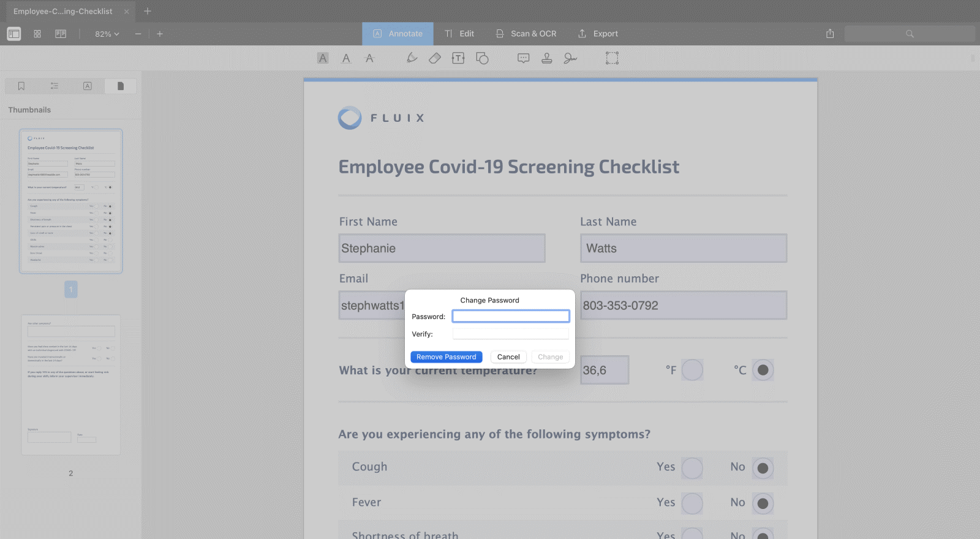This screenshot has height=539, width=980.
Task: Select the strikethrough text tool
Action: click(x=369, y=58)
